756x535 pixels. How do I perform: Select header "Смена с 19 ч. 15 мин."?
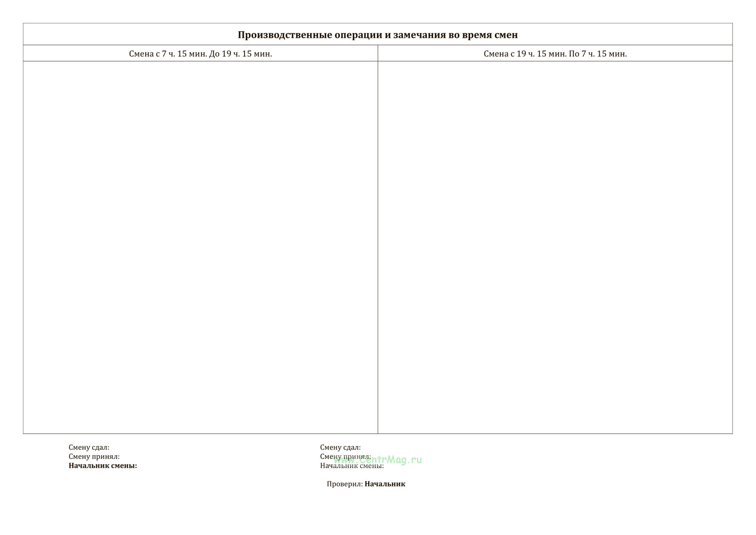click(525, 54)
